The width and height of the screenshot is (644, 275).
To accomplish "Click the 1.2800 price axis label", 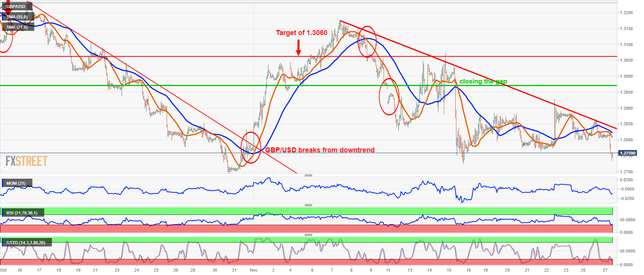I will click(626, 140).
